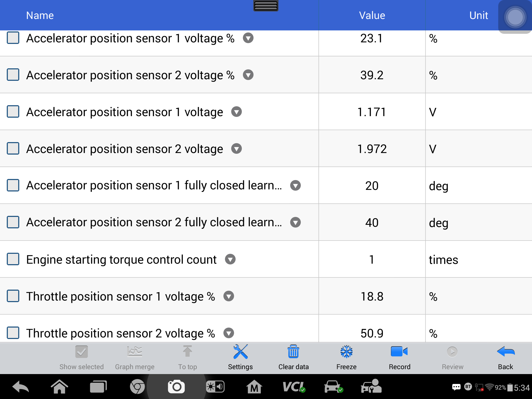Open dropdown for Accelerator position sensor 1 voltage
The image size is (532, 399).
(x=236, y=112)
